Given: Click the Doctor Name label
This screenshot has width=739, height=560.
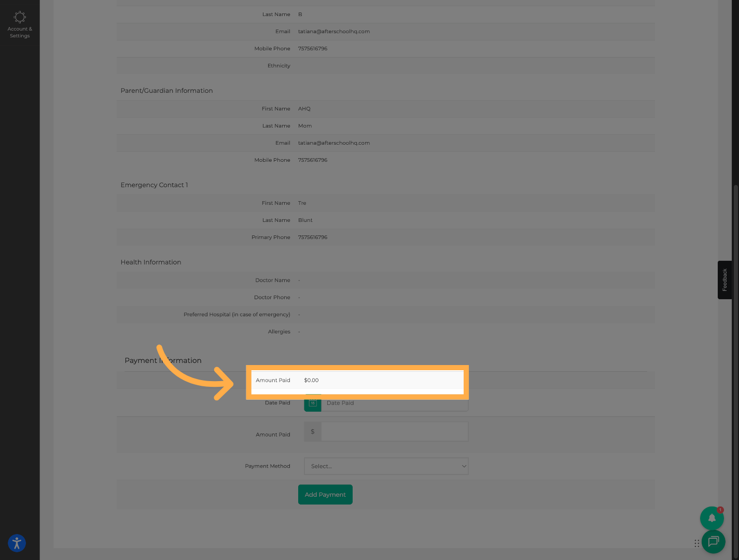Looking at the screenshot, I should (x=273, y=281).
